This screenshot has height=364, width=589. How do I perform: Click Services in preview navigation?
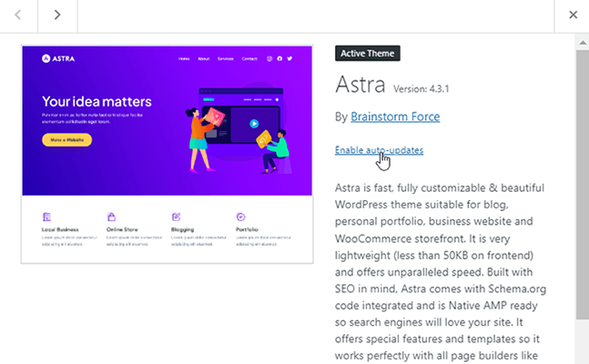pyautogui.click(x=226, y=59)
